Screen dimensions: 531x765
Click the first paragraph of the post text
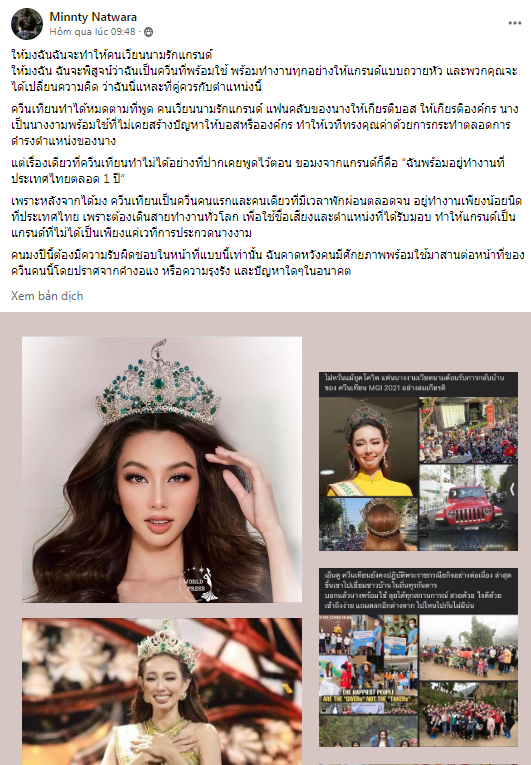coord(264,71)
